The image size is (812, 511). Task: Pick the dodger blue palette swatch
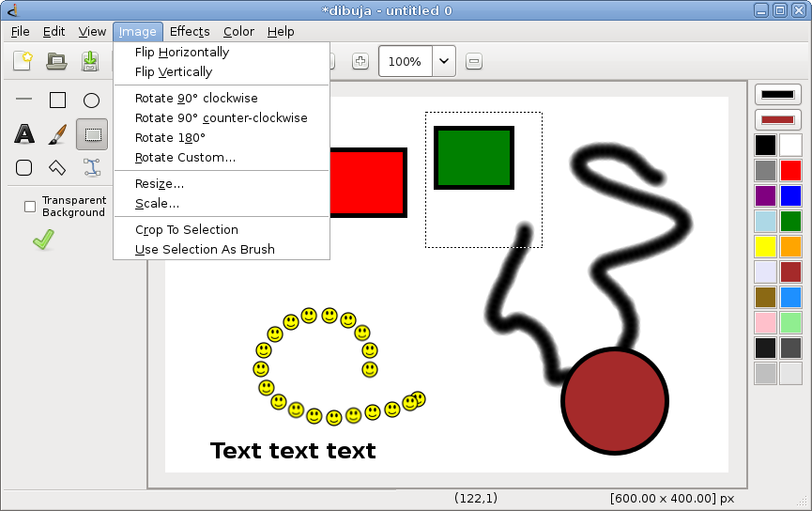(x=790, y=298)
